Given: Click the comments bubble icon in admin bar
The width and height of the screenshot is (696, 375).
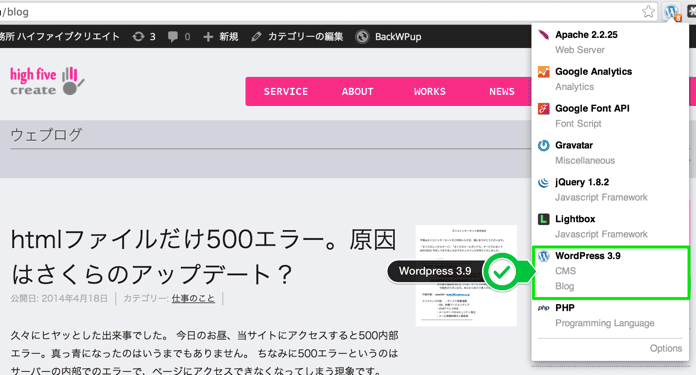Looking at the screenshot, I should coord(173,36).
